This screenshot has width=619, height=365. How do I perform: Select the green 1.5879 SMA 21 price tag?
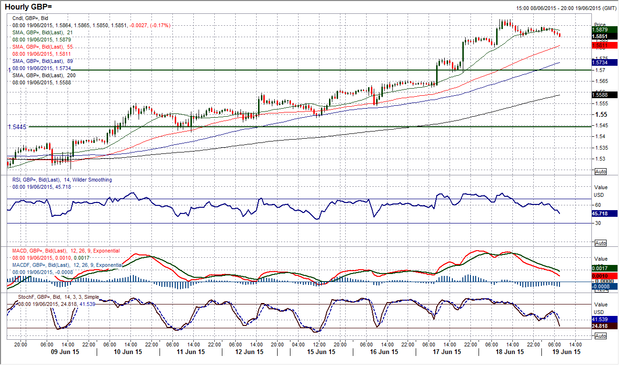pos(604,30)
